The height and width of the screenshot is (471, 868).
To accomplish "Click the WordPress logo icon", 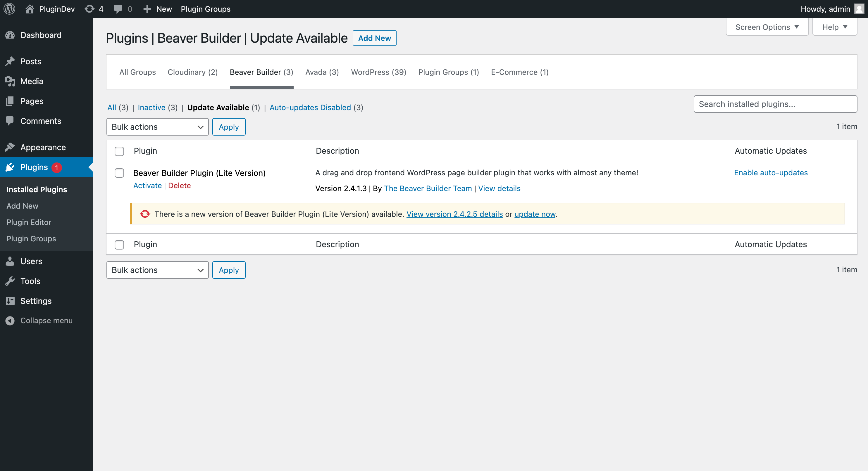I will (9, 9).
